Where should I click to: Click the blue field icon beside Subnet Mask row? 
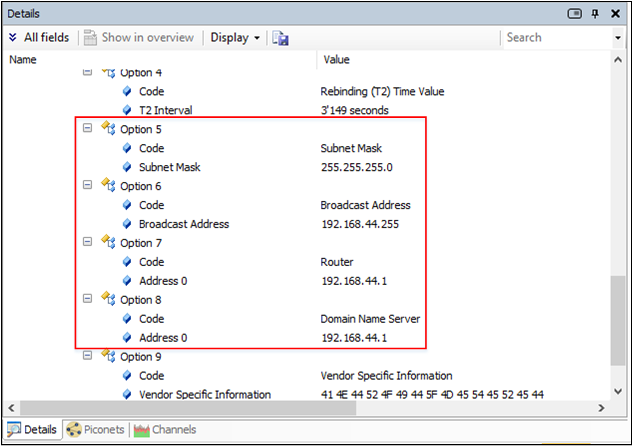(x=127, y=167)
